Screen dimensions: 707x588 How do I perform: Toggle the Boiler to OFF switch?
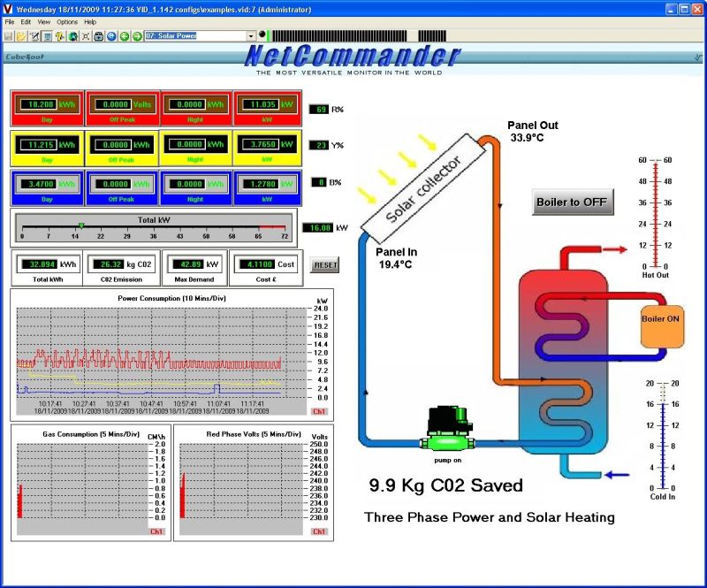coord(572,202)
